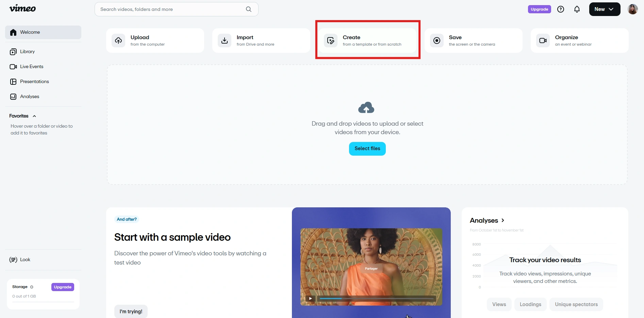Image resolution: width=644 pixels, height=318 pixels.
Task: Click the top bar Upgrade button
Action: 540,9
